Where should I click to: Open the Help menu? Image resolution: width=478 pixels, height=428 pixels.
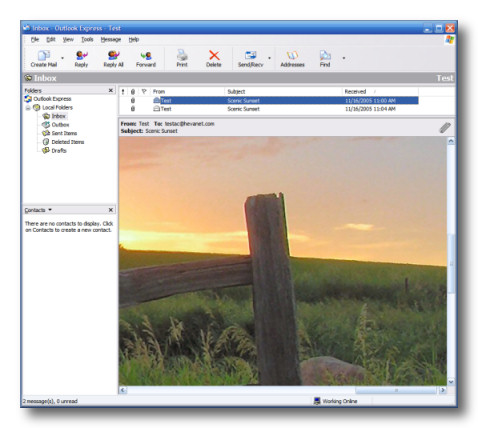(134, 39)
